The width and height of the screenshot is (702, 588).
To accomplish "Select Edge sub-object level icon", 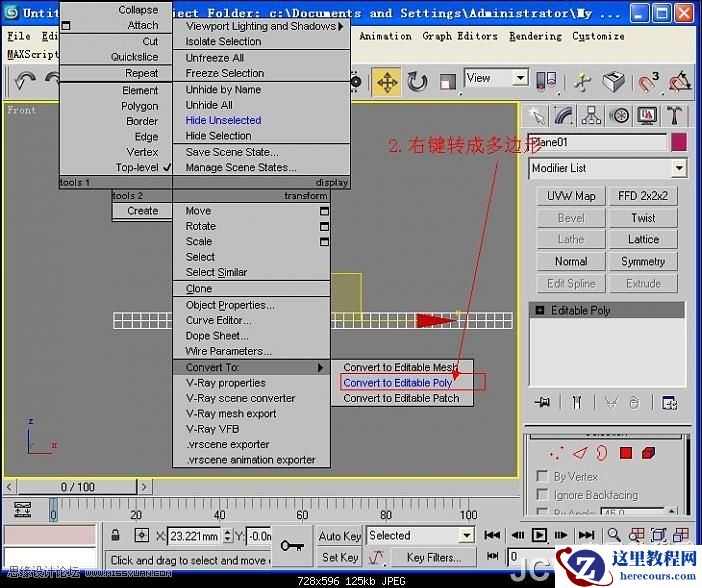I will click(580, 453).
